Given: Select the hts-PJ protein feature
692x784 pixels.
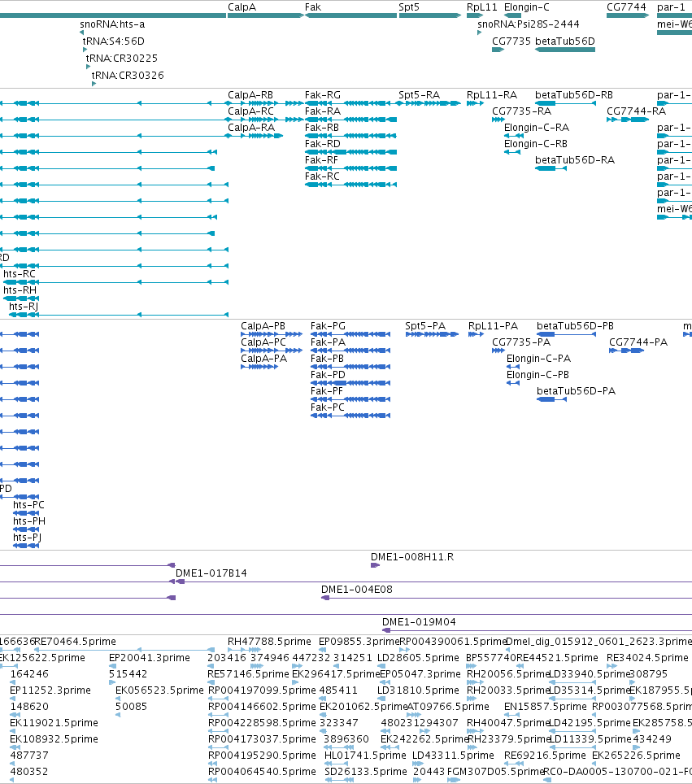Looking at the screenshot, I should pyautogui.click(x=26, y=546).
